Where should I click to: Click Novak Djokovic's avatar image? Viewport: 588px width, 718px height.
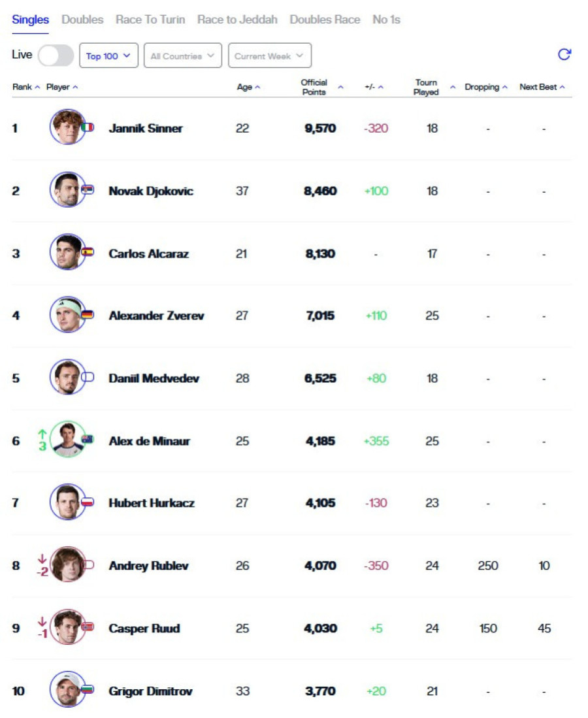tap(67, 190)
